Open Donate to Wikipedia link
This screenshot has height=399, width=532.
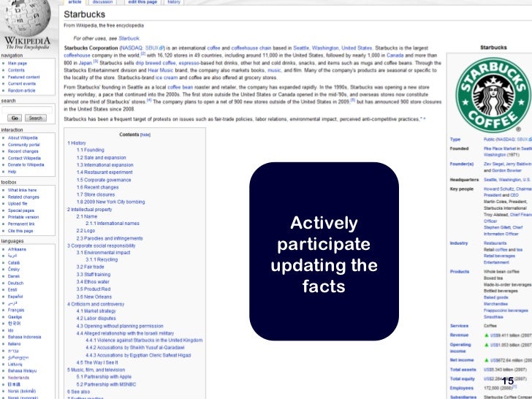(26, 164)
